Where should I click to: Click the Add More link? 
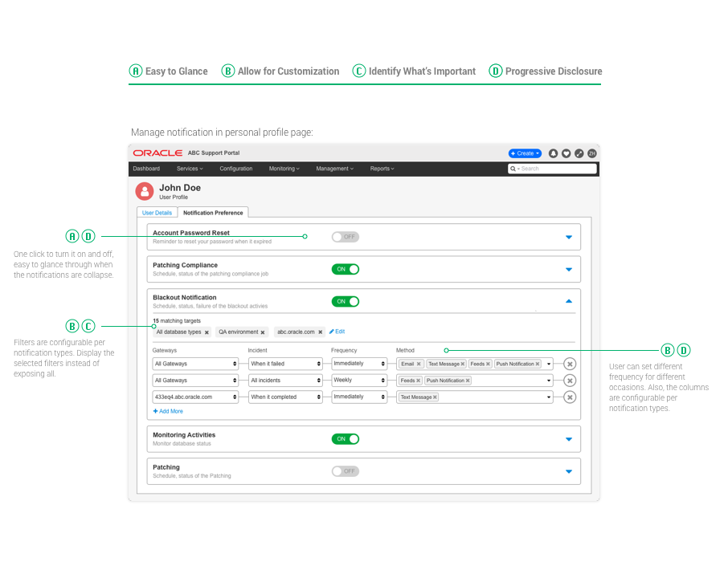(x=168, y=411)
